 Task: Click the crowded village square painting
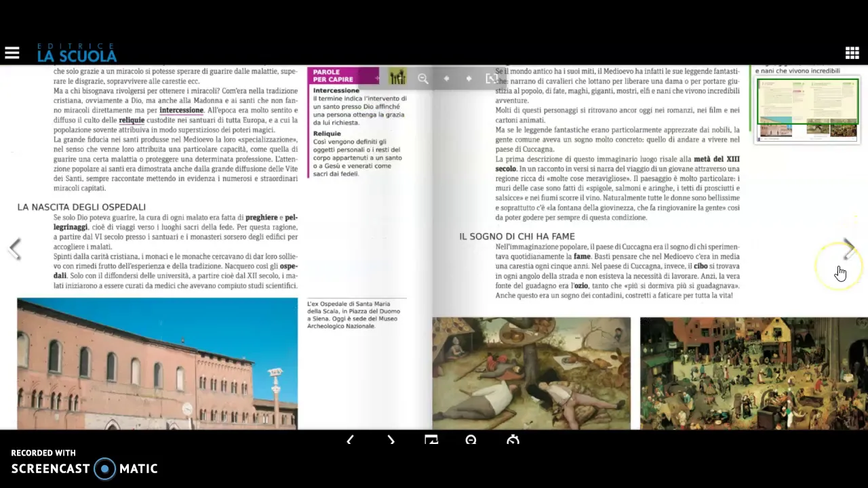[x=753, y=373]
